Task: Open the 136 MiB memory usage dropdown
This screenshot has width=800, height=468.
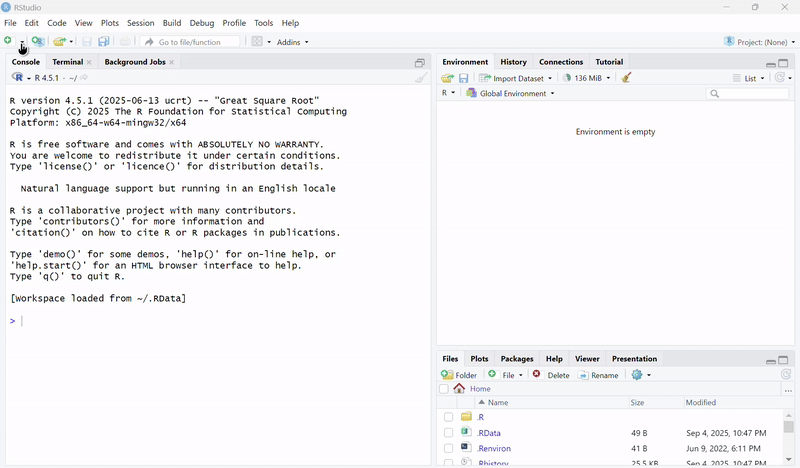Action: [x=587, y=78]
